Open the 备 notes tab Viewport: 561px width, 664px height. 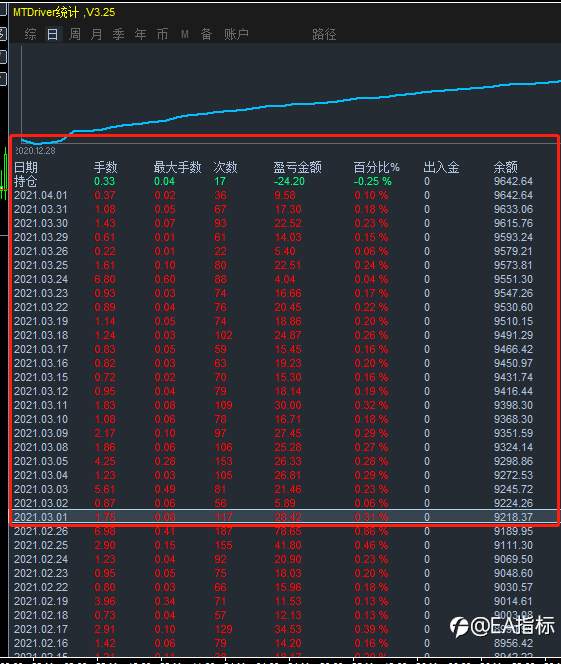206,34
